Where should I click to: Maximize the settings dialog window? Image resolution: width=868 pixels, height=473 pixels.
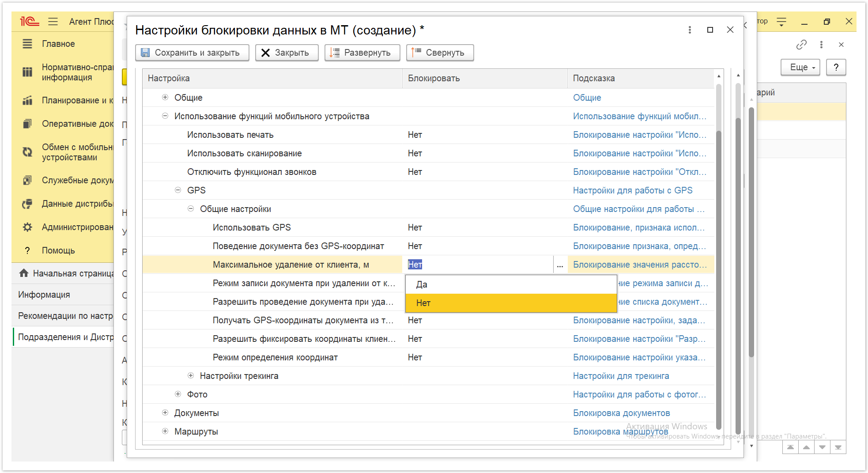[710, 30]
